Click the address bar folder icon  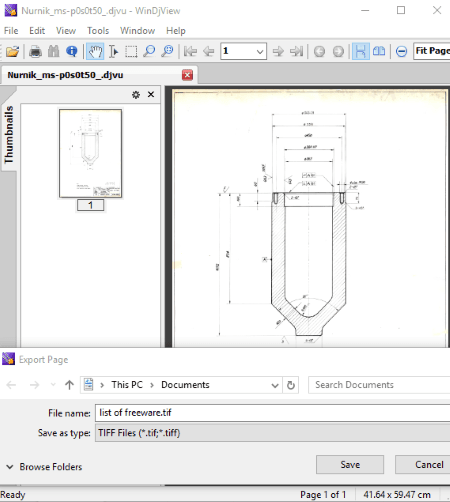(x=88, y=385)
